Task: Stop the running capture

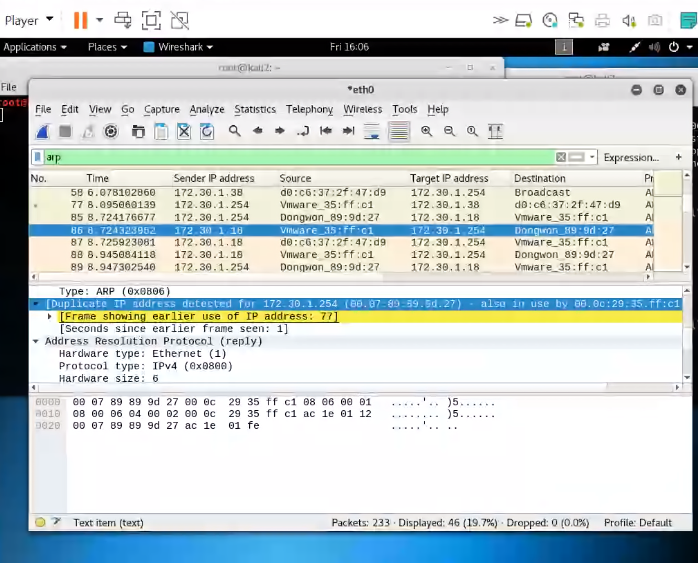Action: [65, 131]
